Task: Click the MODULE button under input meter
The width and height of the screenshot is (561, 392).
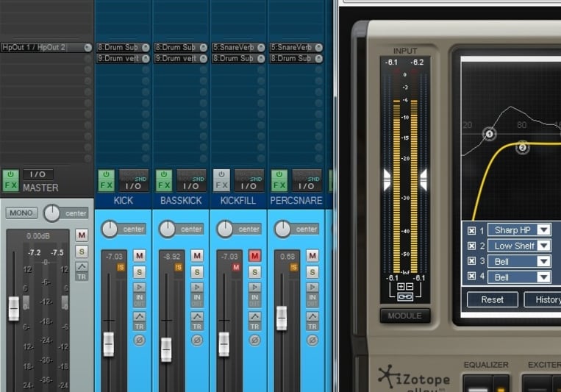Action: [x=405, y=316]
